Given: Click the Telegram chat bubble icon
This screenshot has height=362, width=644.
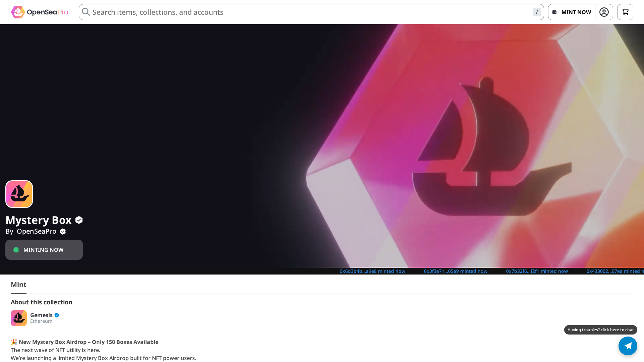Looking at the screenshot, I should pyautogui.click(x=628, y=346).
